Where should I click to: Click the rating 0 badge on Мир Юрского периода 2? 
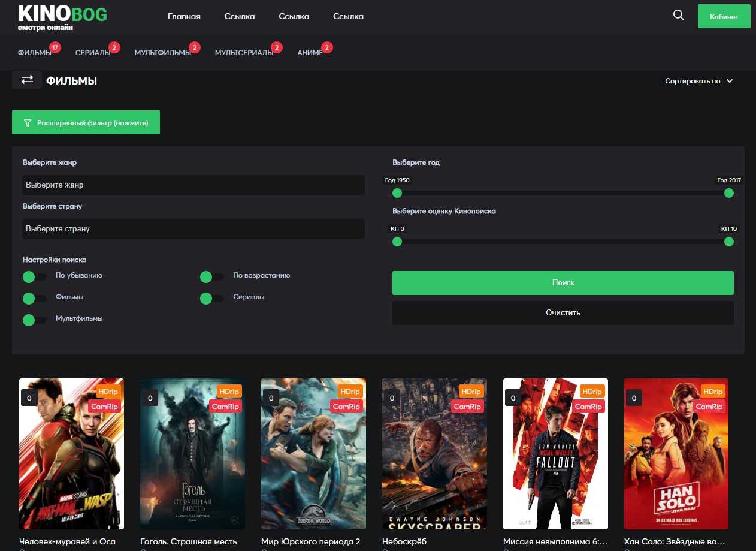point(271,398)
